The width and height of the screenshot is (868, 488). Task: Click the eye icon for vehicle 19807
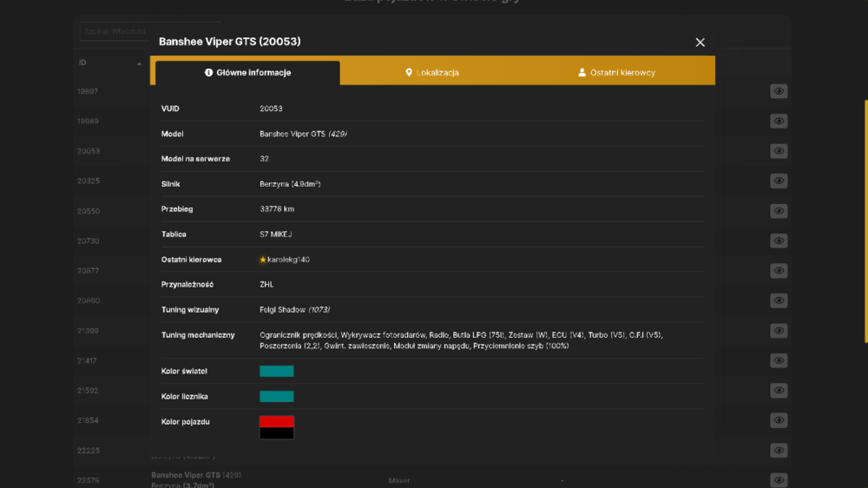click(x=779, y=91)
